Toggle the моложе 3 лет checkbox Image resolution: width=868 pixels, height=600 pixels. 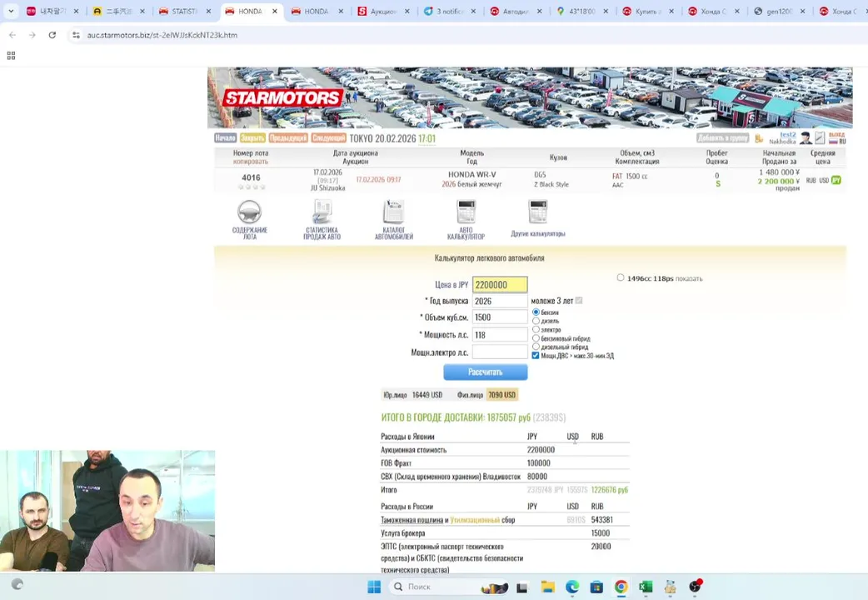pyautogui.click(x=578, y=300)
